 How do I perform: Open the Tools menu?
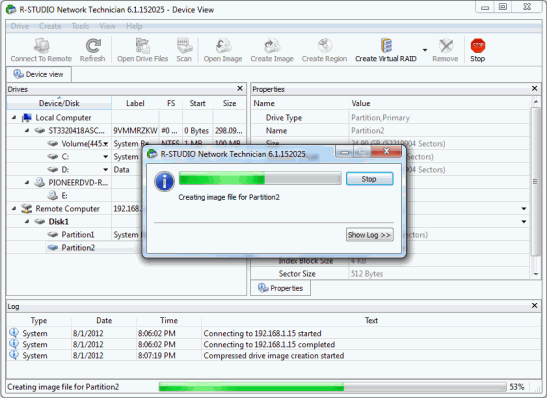tap(80, 26)
